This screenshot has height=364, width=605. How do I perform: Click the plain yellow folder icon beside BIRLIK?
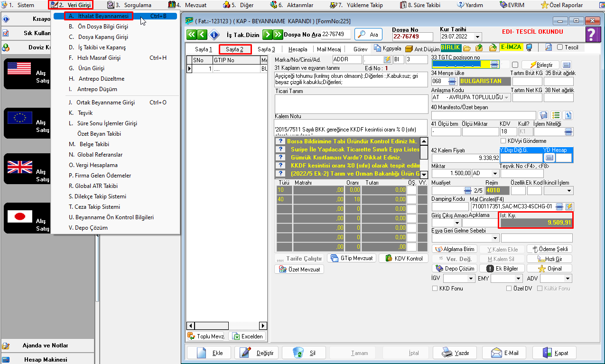click(467, 48)
